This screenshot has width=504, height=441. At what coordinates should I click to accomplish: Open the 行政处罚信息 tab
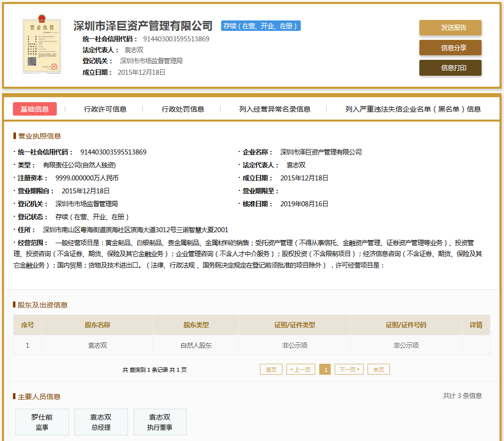pos(183,109)
